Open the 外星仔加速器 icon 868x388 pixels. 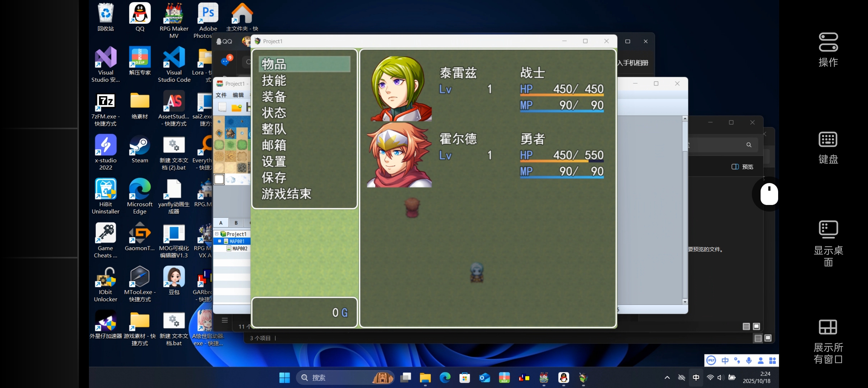coord(106,324)
